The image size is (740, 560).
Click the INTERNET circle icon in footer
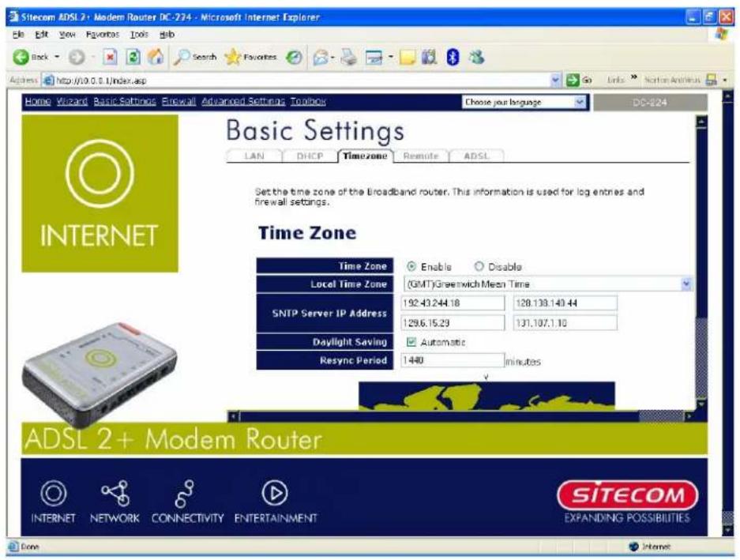pyautogui.click(x=54, y=493)
